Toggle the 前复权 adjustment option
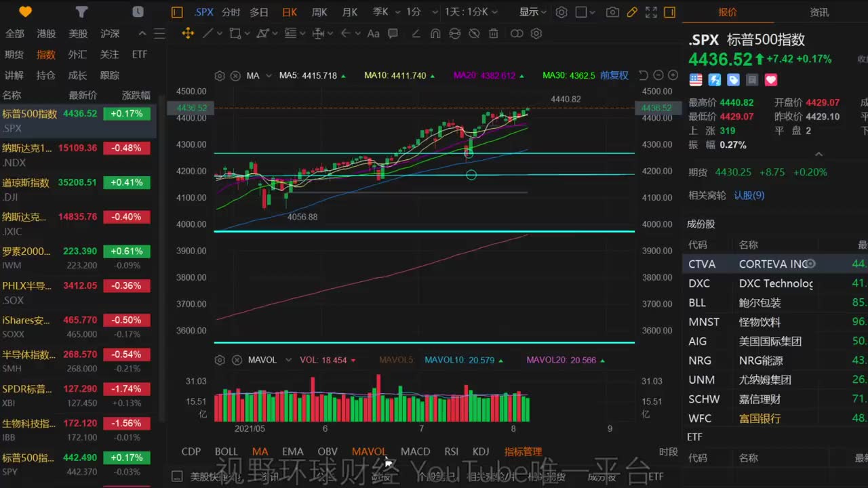 click(614, 75)
